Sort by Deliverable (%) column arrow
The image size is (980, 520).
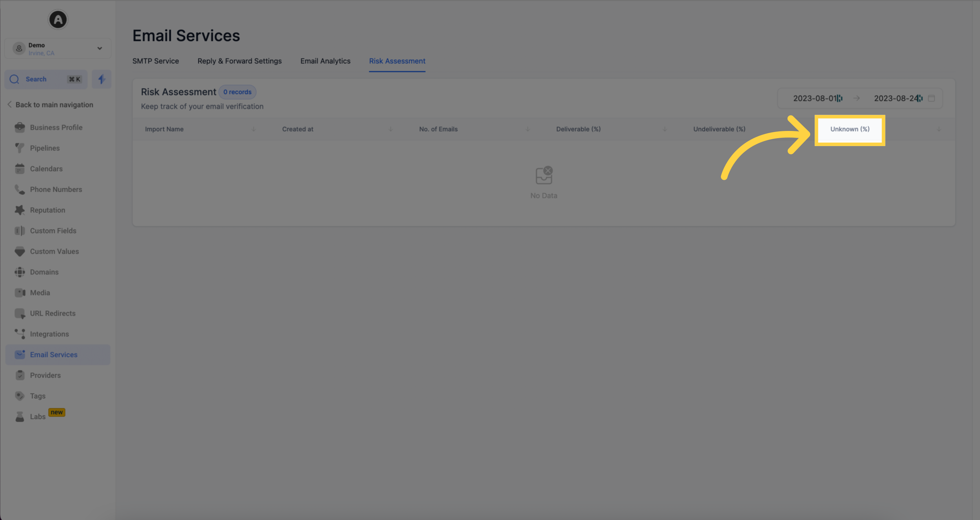click(665, 129)
